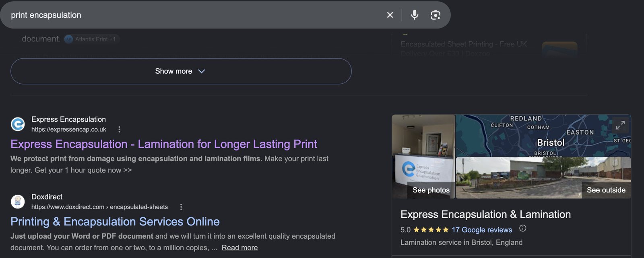644x258 pixels.
Task: Click the Doxdirect favicon
Action: coord(18,201)
